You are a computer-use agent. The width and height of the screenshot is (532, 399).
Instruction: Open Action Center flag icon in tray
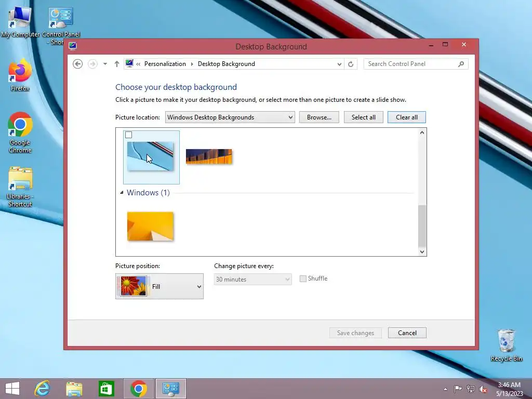(458, 389)
